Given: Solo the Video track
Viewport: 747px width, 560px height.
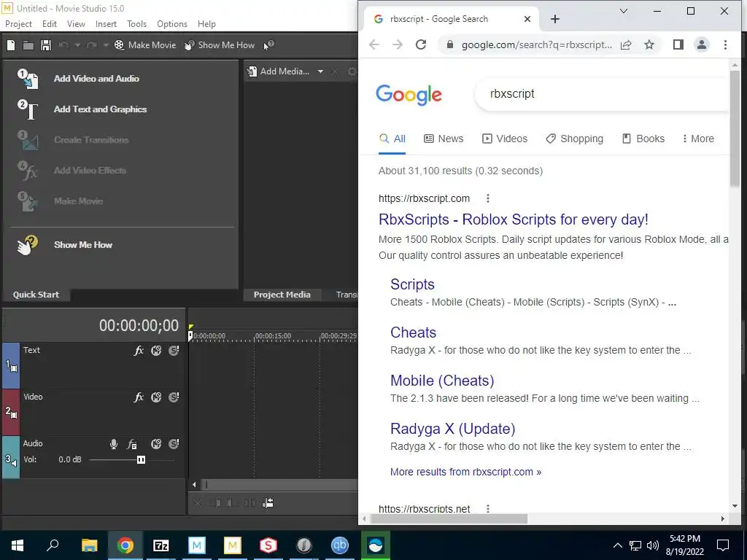Looking at the screenshot, I should 174,397.
